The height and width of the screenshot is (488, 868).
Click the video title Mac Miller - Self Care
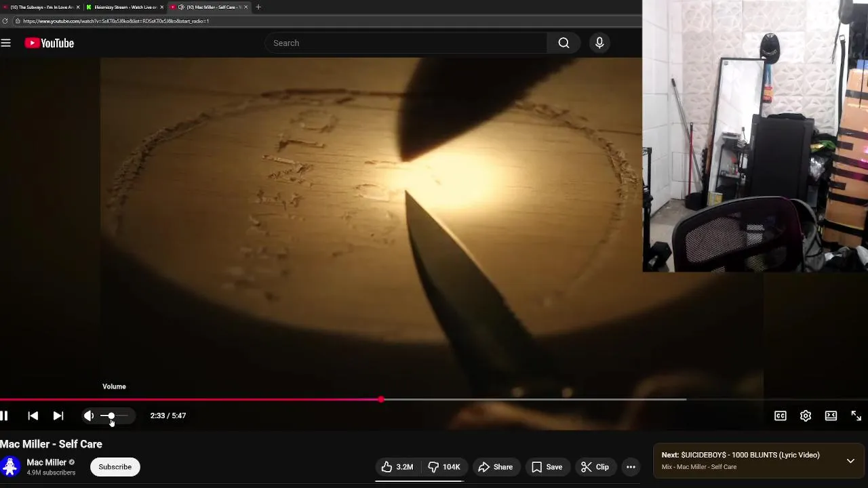[x=52, y=444]
